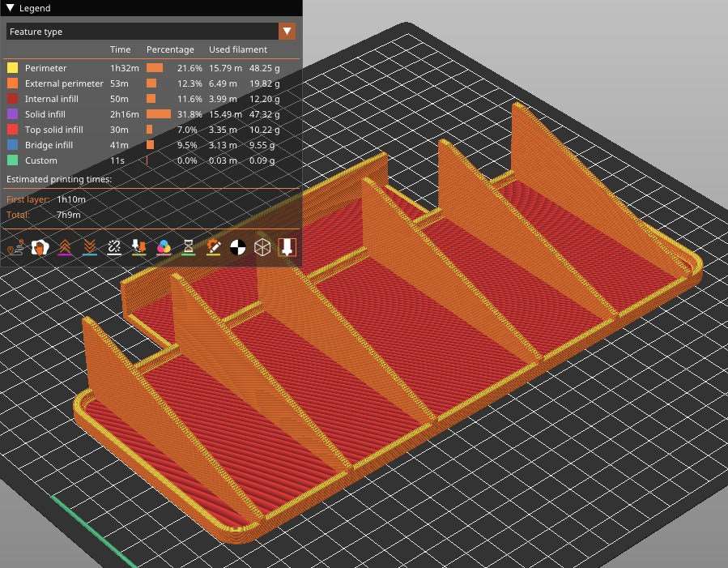The image size is (728, 568).
Task: Click the yellow Perimeter color swatch
Action: point(12,68)
